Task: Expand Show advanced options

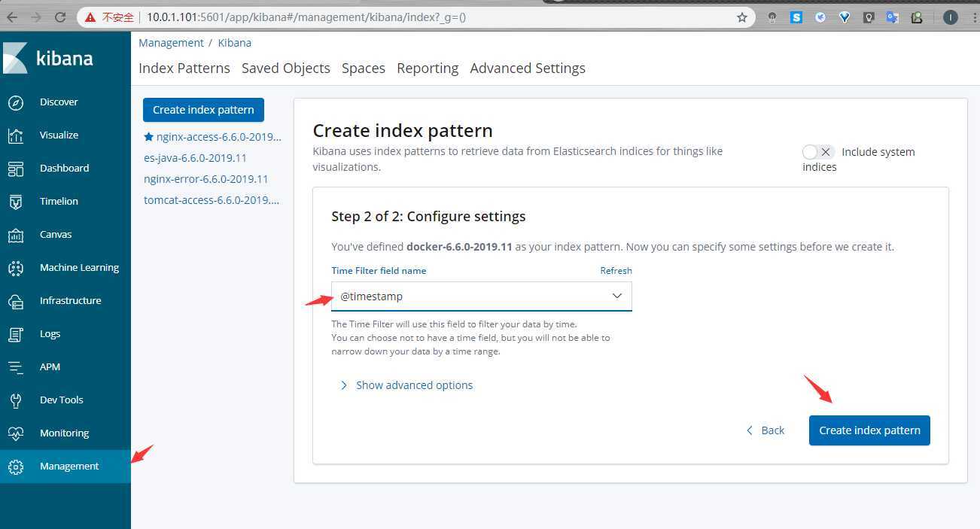Action: [x=406, y=385]
